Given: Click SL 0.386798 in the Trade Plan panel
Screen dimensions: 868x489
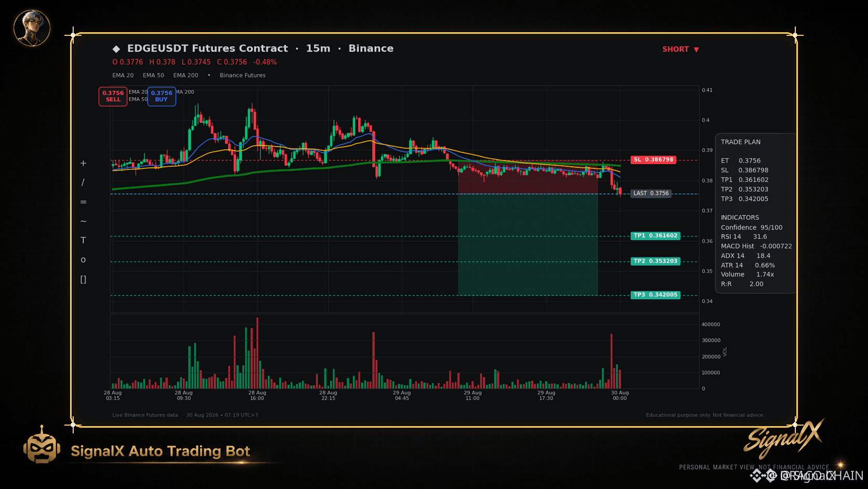Looking at the screenshot, I should pyautogui.click(x=744, y=170).
